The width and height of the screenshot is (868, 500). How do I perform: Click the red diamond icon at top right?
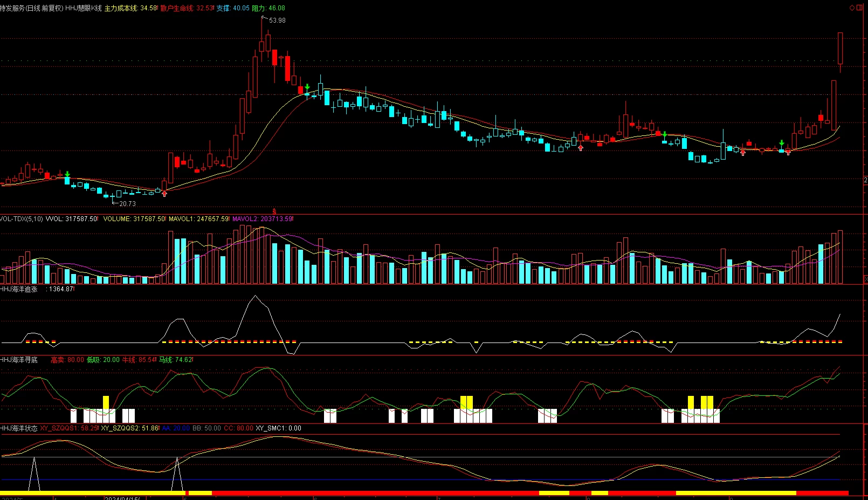(x=852, y=8)
